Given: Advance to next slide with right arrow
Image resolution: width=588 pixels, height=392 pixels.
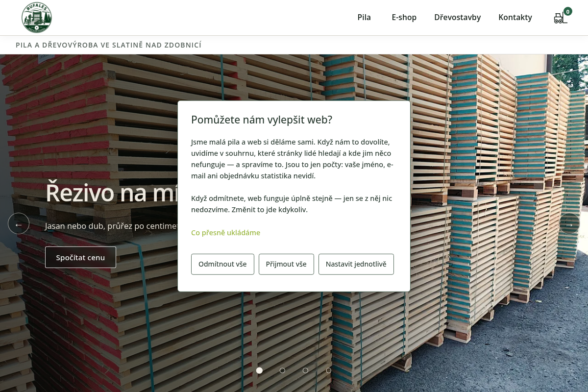Looking at the screenshot, I should (x=569, y=223).
